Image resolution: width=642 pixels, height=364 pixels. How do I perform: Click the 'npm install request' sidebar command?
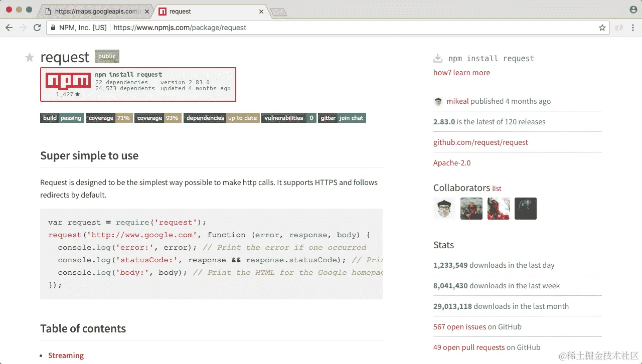click(x=491, y=59)
